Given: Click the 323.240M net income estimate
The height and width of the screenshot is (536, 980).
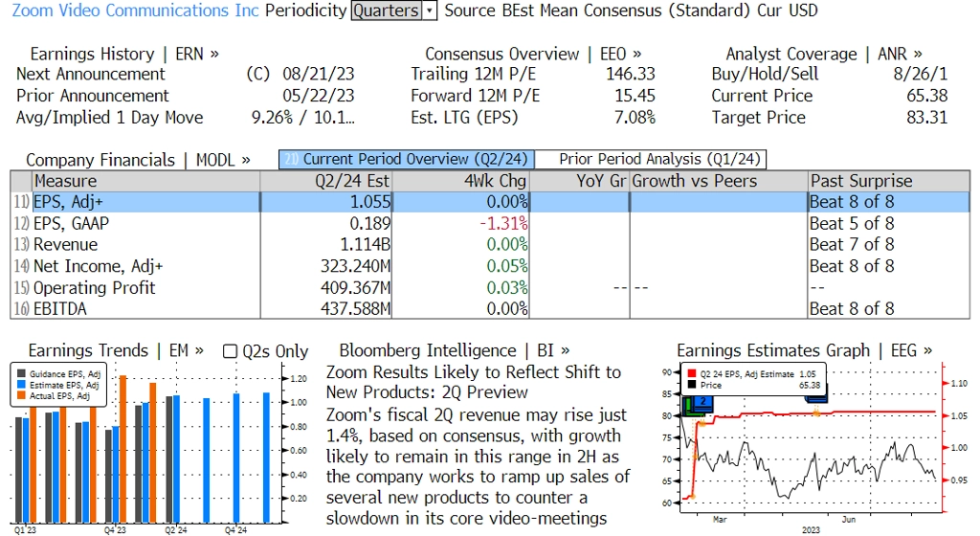Looking at the screenshot, I should [355, 266].
